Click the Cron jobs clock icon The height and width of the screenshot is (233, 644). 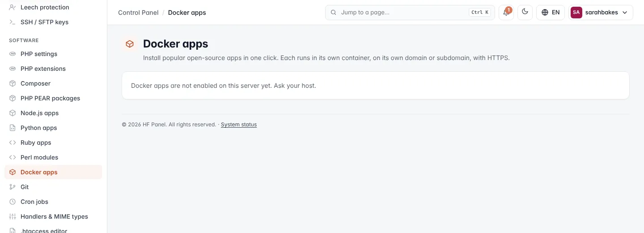point(13,202)
